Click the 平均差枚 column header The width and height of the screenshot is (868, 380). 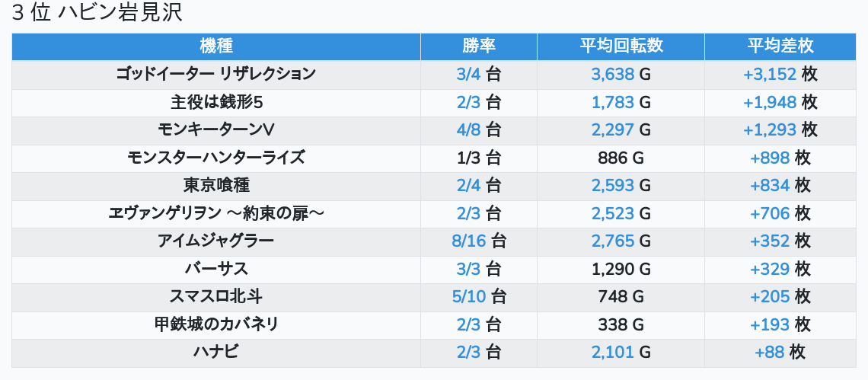780,46
